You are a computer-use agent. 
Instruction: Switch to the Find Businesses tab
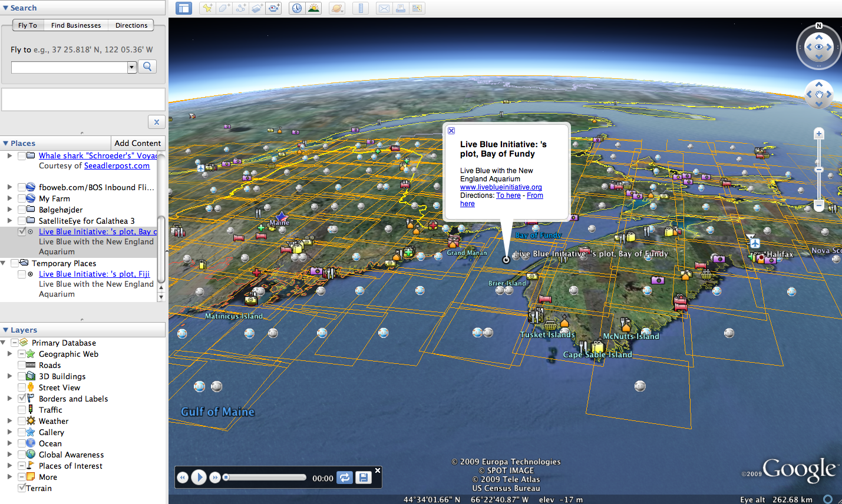point(76,25)
